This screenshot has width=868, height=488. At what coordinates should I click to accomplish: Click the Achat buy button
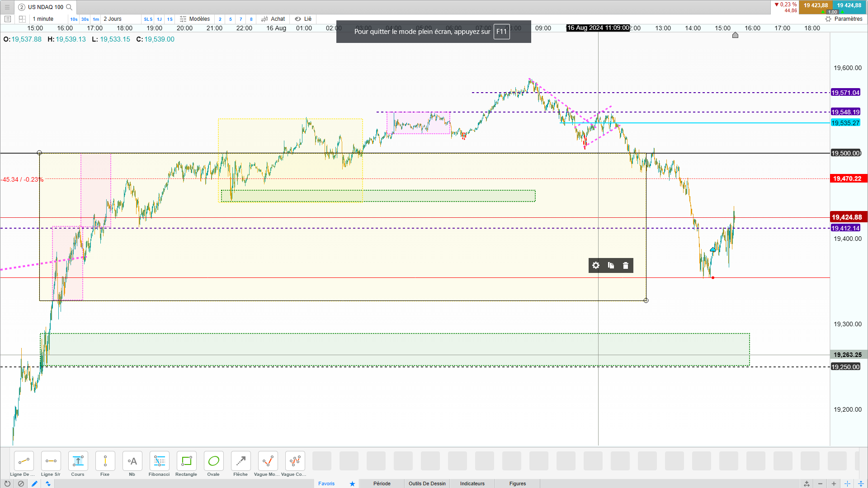coord(274,19)
